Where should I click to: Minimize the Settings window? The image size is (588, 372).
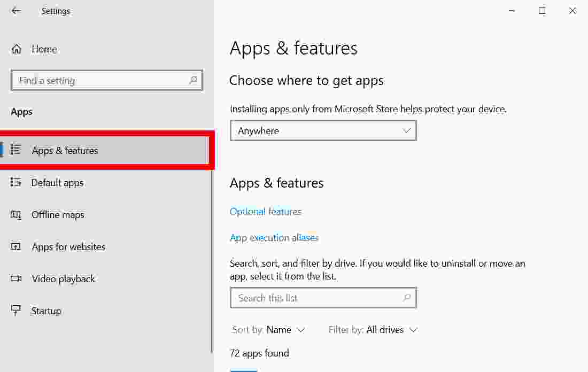click(x=512, y=11)
